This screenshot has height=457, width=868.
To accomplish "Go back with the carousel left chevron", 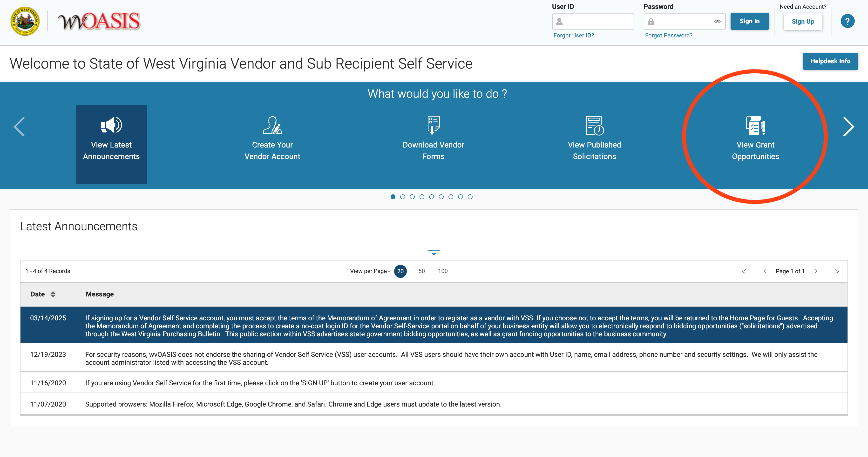I will click(x=19, y=127).
